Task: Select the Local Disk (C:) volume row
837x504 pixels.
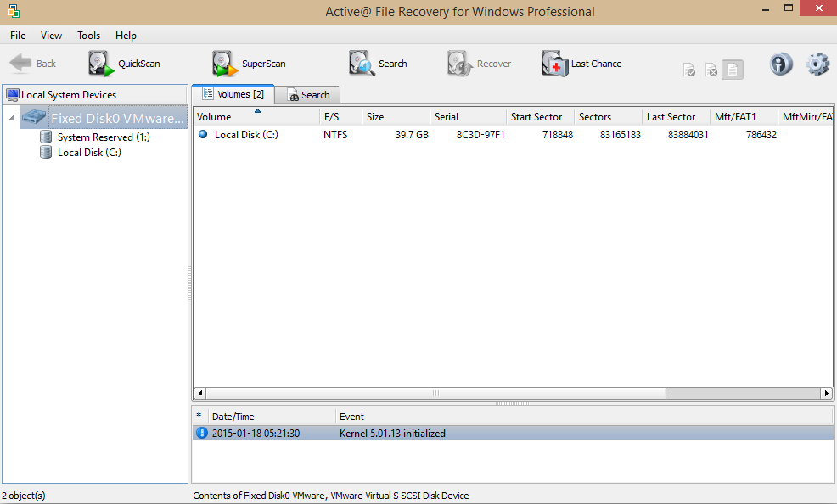Action: pos(513,134)
